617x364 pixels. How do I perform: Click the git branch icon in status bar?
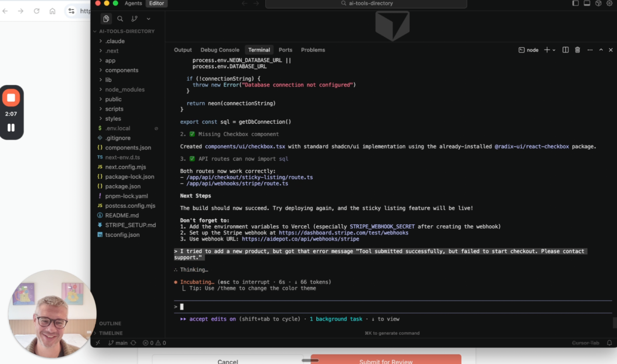112,343
